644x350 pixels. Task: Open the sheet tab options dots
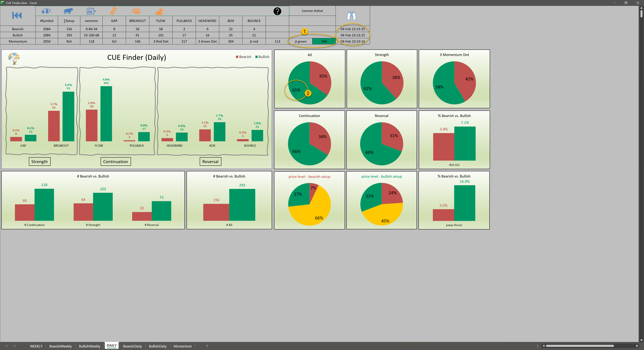[537, 346]
